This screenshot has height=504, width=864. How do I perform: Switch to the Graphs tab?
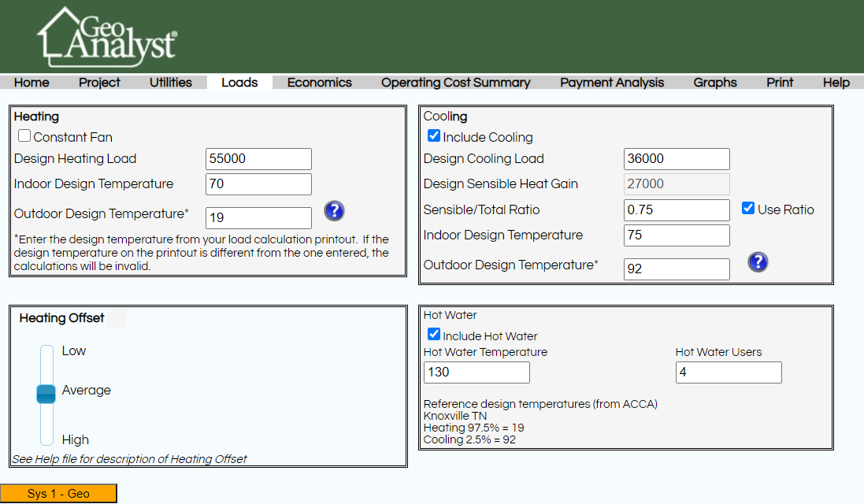pos(715,82)
